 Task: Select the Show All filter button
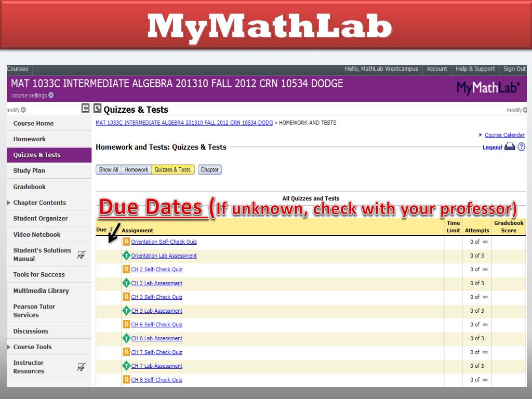coord(109,170)
